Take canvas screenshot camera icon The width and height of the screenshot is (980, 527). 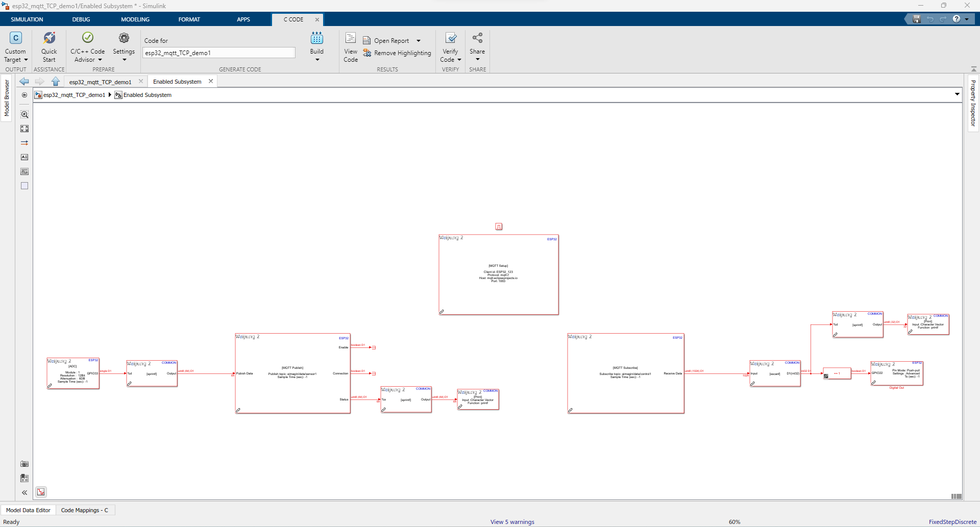click(24, 464)
